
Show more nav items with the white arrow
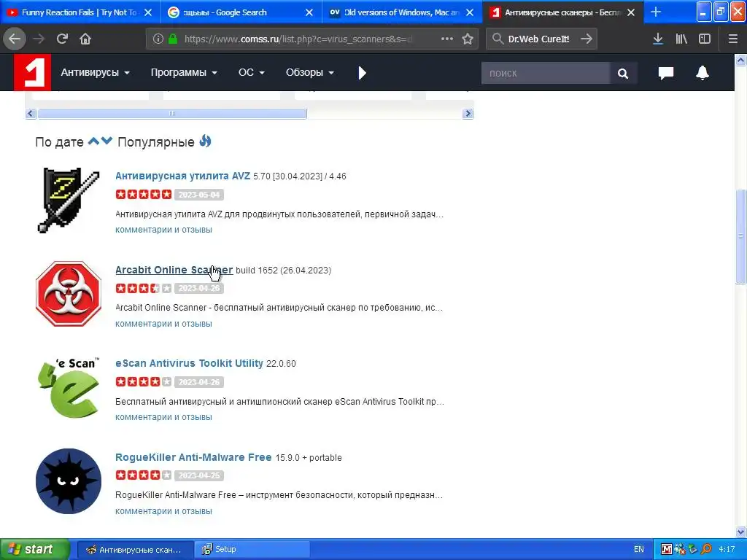(362, 73)
